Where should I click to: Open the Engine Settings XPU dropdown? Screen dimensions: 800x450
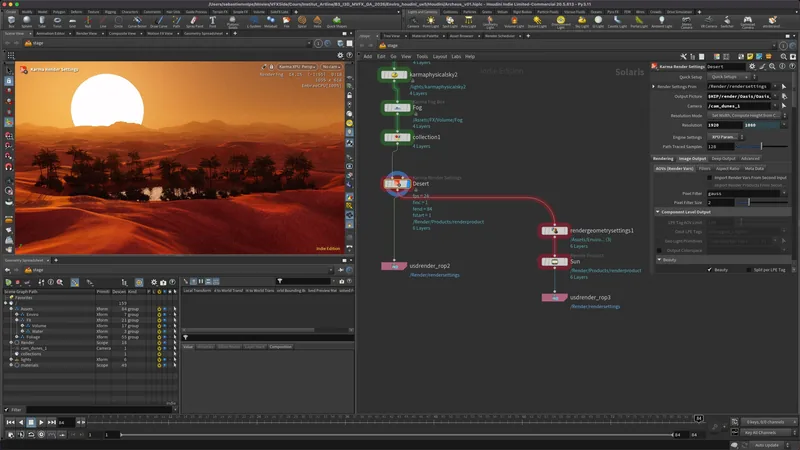726,137
